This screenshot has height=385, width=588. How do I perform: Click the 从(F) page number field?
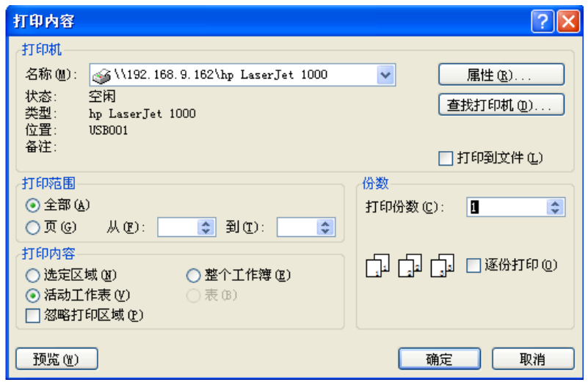178,227
